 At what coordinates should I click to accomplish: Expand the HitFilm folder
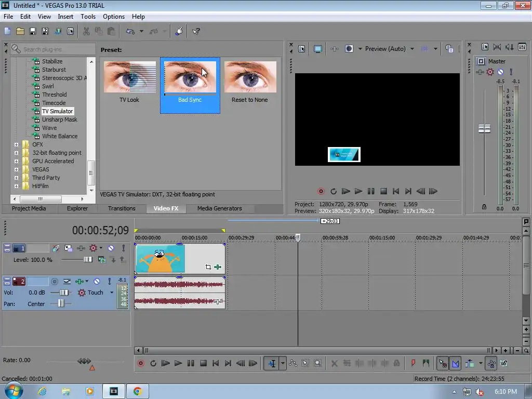click(x=16, y=186)
